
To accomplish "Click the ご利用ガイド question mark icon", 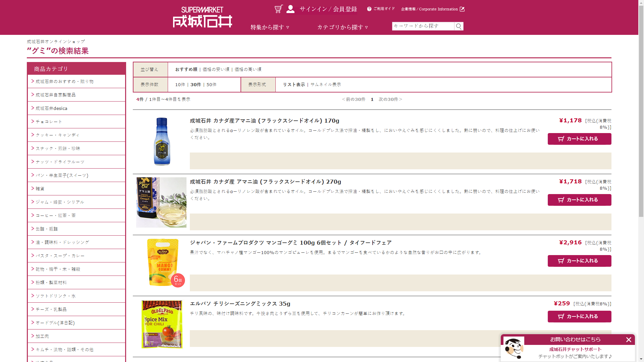I will point(369,9).
